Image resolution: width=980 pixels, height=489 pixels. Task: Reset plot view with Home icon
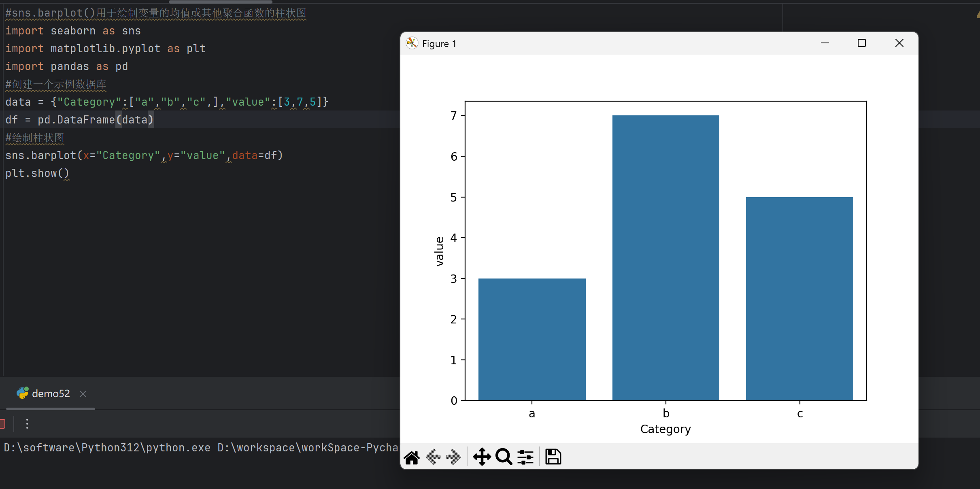(412, 457)
